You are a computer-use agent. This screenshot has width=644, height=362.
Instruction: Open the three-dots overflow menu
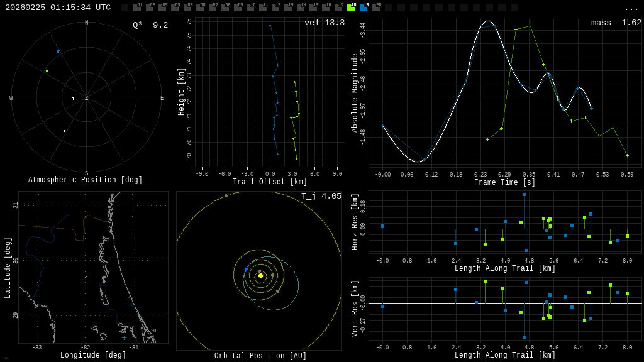point(631,8)
